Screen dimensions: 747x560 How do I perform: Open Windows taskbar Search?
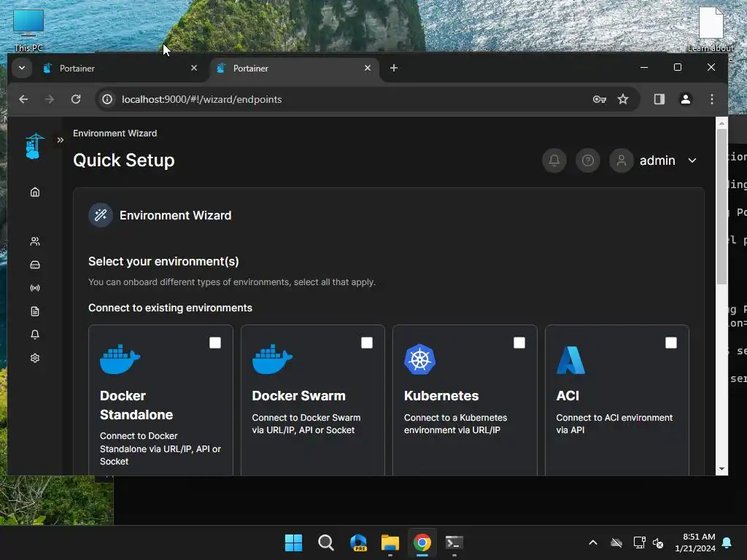point(326,542)
